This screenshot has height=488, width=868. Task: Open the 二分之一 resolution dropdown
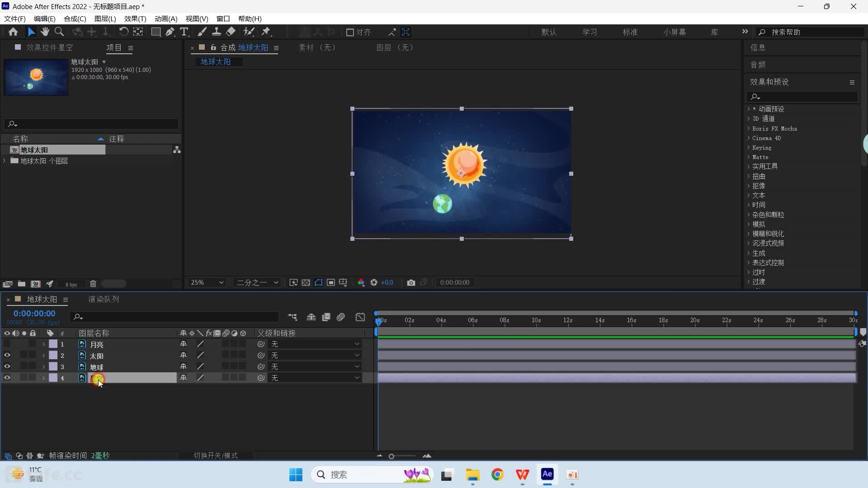[x=257, y=282]
